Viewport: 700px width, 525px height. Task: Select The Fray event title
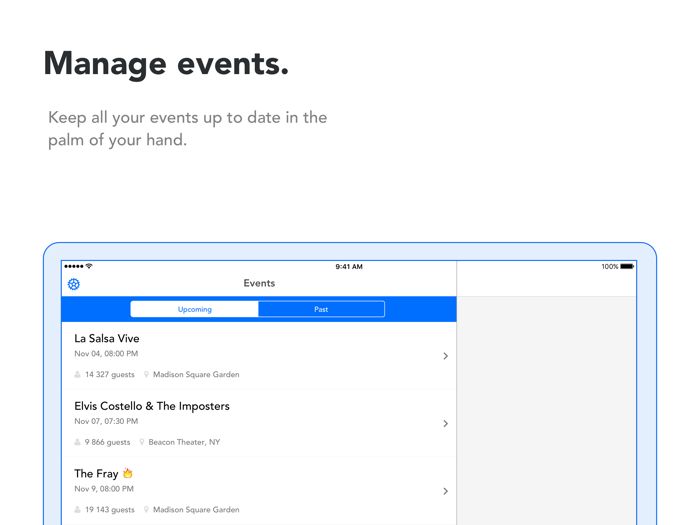point(96,474)
